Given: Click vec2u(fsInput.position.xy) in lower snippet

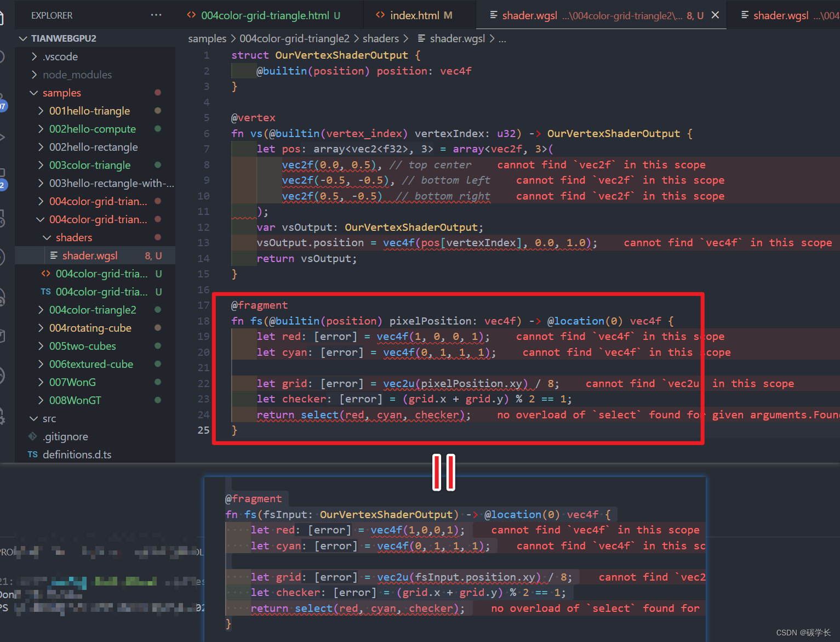Looking at the screenshot, I should pyautogui.click(x=459, y=577).
